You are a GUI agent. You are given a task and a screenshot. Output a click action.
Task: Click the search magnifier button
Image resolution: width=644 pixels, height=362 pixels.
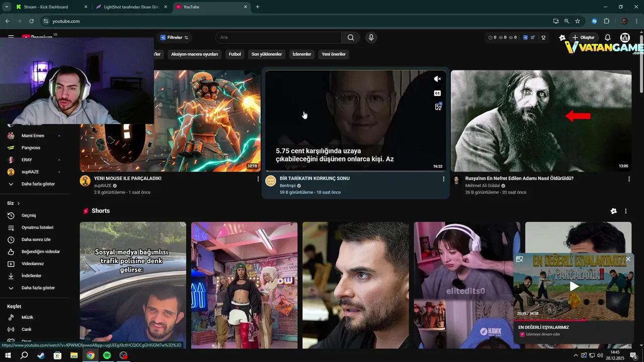pos(351,37)
